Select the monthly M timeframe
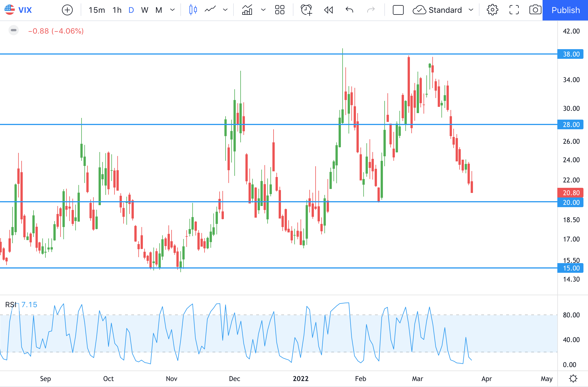This screenshot has width=588, height=387. point(159,10)
